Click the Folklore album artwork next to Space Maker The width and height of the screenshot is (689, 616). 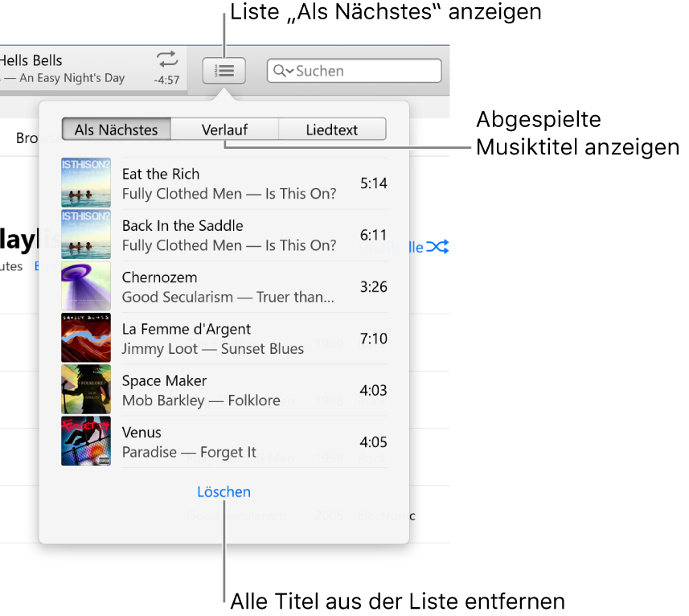click(x=85, y=389)
